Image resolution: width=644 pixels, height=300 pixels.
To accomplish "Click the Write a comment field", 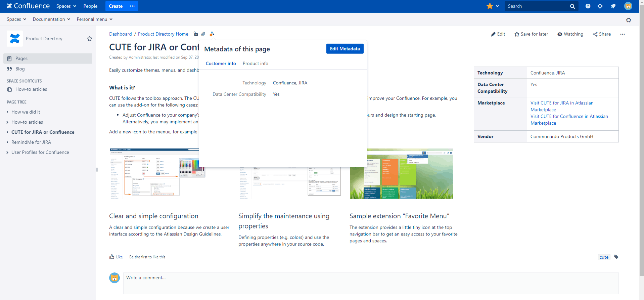I will click(x=371, y=283).
